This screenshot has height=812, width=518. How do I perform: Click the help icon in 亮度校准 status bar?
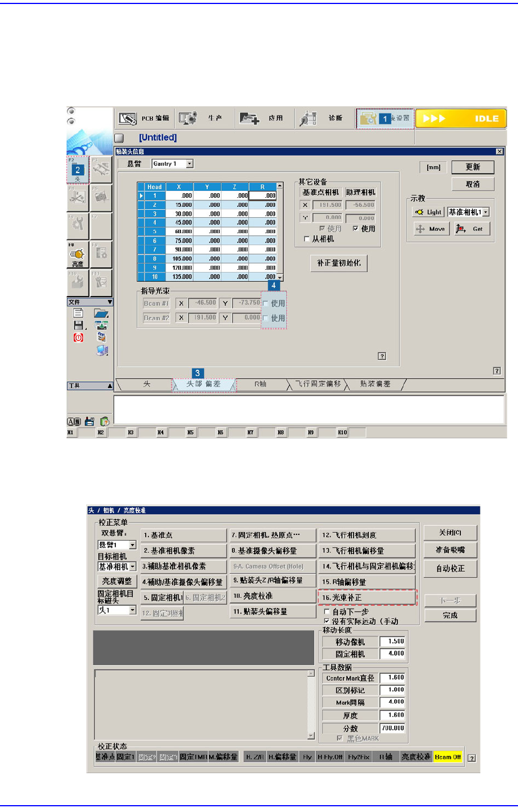tap(471, 758)
